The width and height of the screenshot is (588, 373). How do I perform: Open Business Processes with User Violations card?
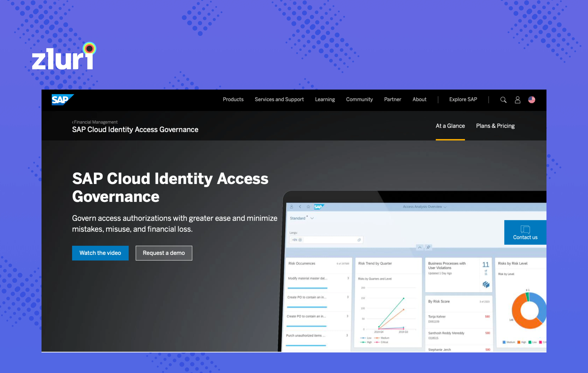point(447,266)
